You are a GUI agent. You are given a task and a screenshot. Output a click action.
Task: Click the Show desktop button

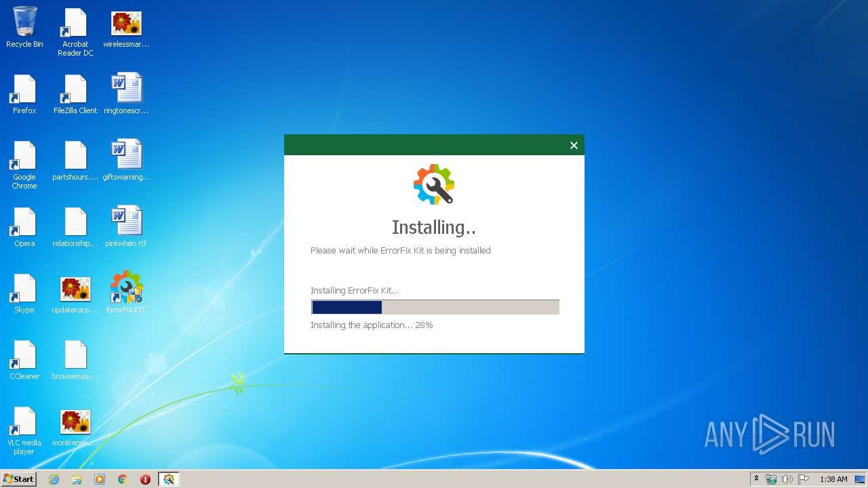(x=861, y=479)
